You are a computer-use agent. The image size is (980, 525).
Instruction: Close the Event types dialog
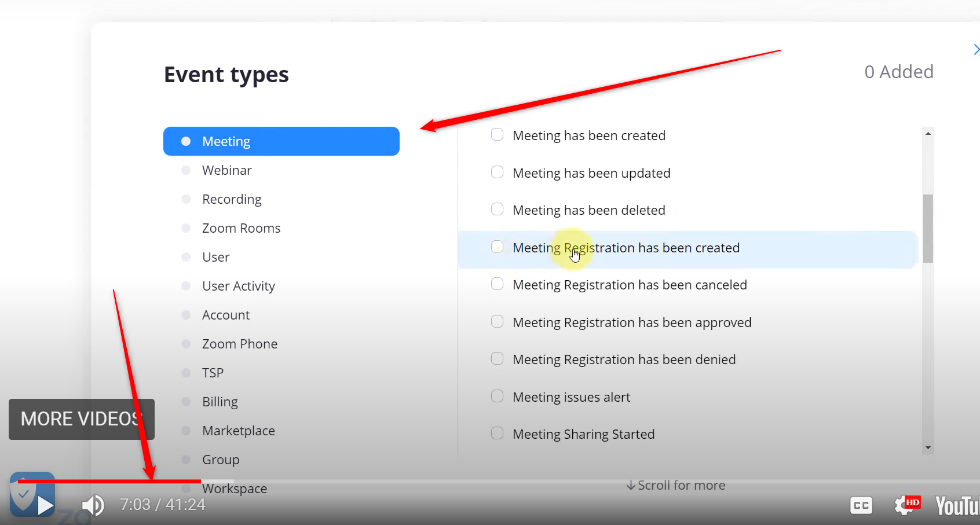tap(976, 50)
